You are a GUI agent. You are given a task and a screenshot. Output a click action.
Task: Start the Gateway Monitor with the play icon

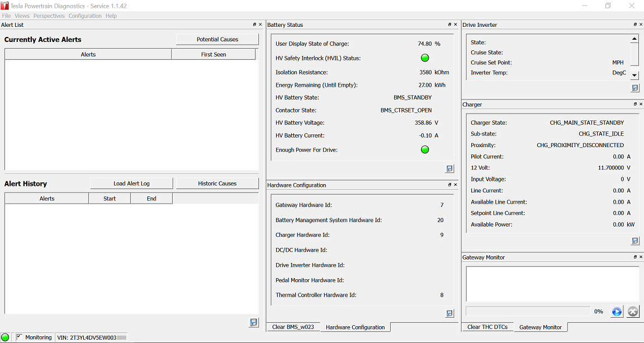pos(617,312)
